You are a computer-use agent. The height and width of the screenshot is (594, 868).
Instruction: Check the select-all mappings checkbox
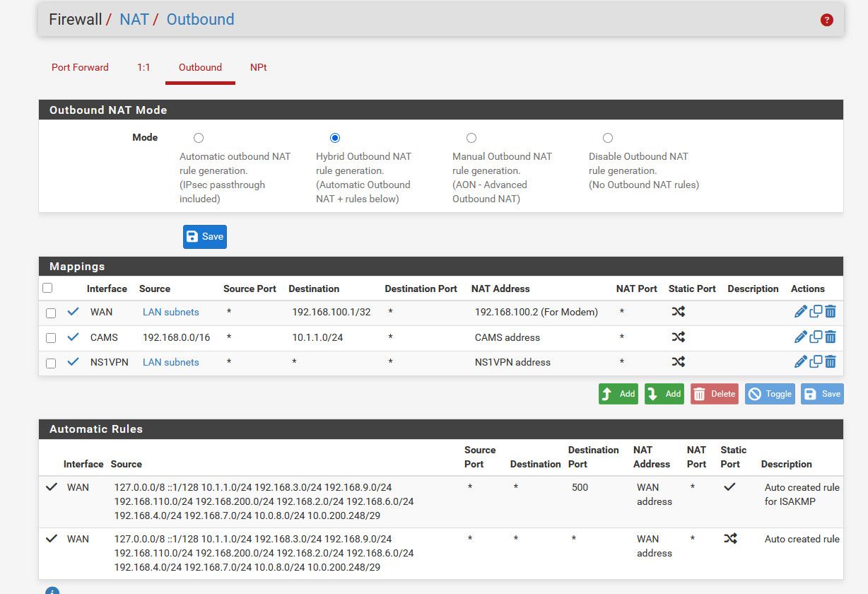[47, 288]
